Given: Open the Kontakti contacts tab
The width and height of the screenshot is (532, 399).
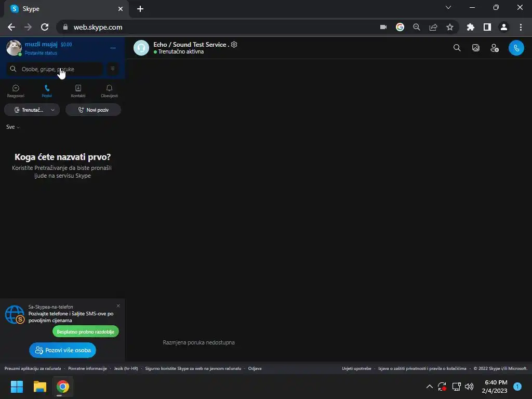Looking at the screenshot, I should (78, 91).
